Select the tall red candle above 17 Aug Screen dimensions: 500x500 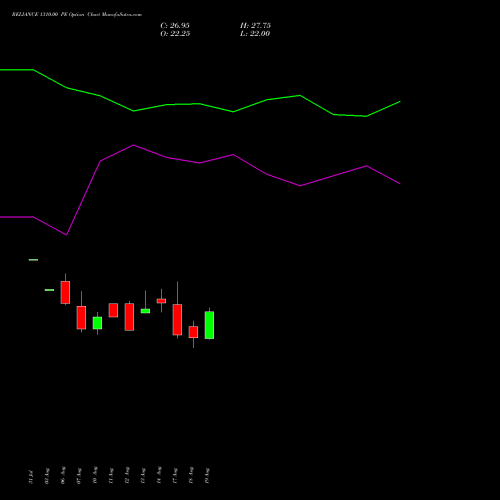pyautogui.click(x=177, y=319)
